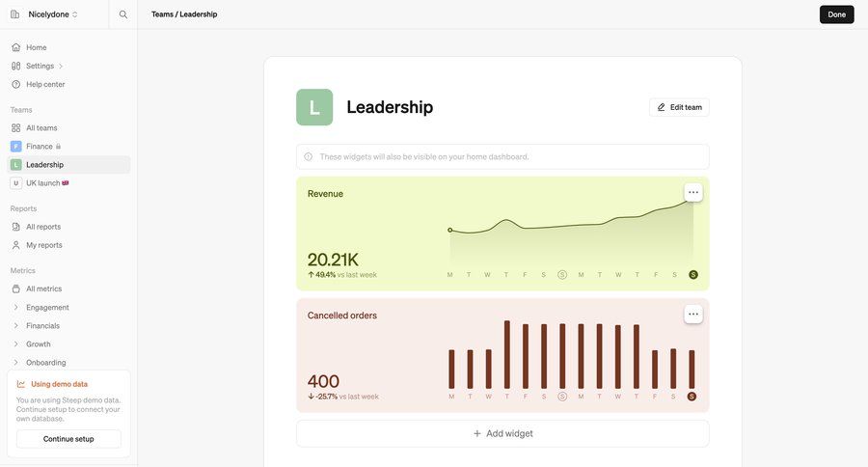Click the My reports person icon

pyautogui.click(x=16, y=245)
